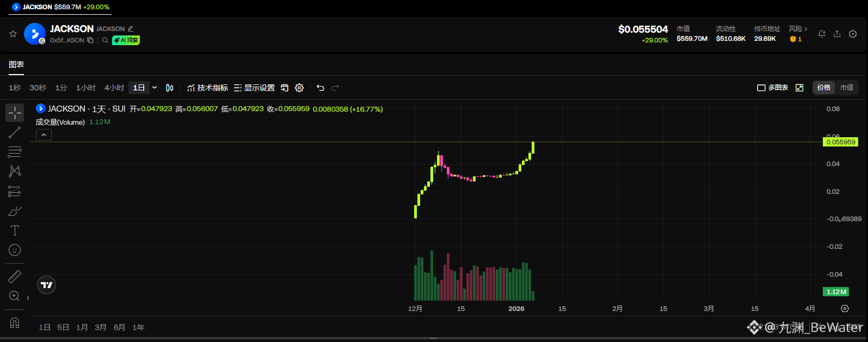Select the 图表 tab
The image size is (868, 342).
click(x=16, y=64)
